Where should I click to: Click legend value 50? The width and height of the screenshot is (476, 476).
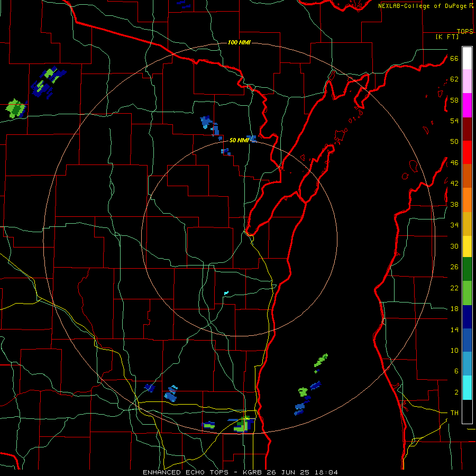[454, 142]
